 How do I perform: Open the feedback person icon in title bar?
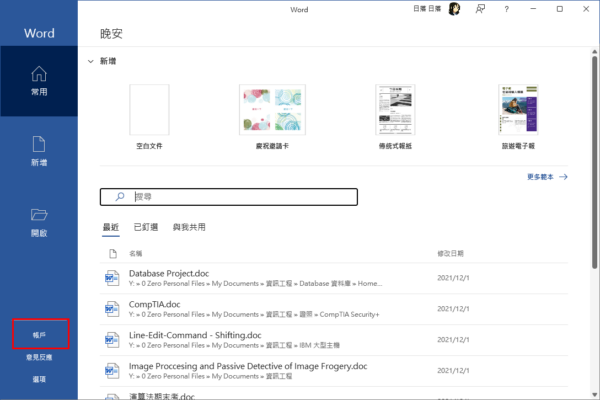point(480,9)
